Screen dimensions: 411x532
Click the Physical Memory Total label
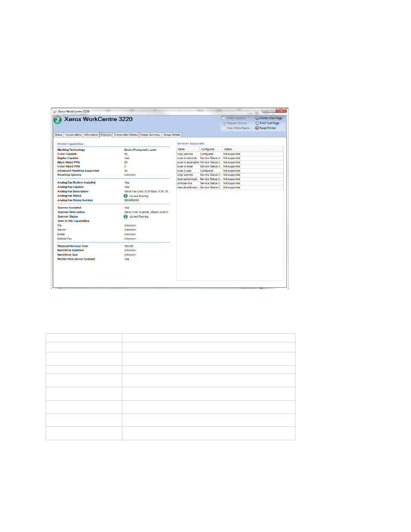pos(73,246)
